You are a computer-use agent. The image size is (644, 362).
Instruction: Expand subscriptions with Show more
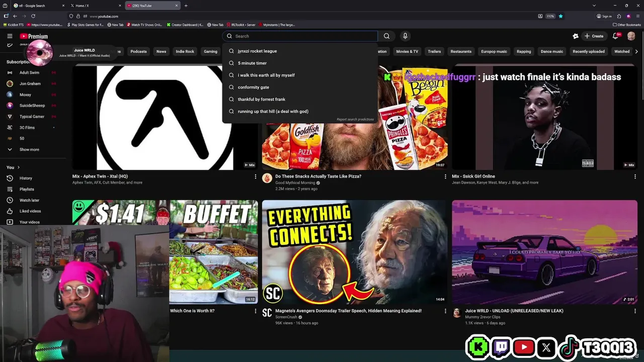pyautogui.click(x=29, y=149)
